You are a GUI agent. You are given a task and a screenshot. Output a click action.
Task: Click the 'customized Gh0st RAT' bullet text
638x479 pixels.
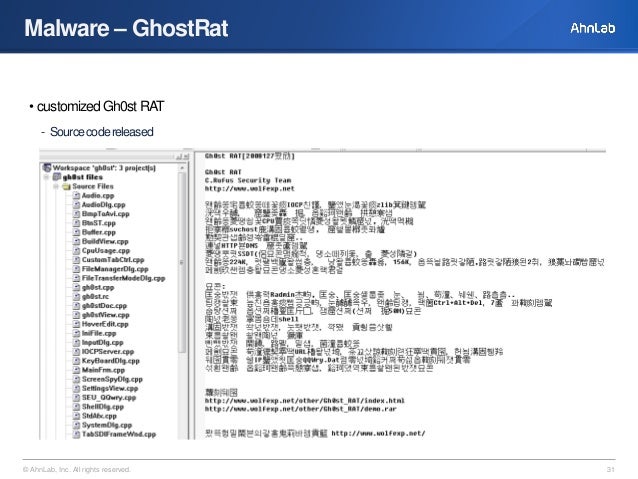100,106
